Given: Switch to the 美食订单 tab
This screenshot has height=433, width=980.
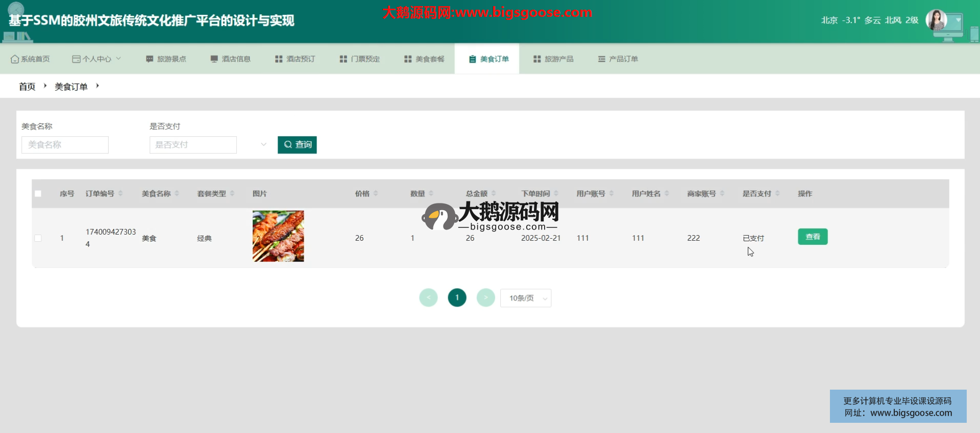Looking at the screenshot, I should click(x=487, y=59).
